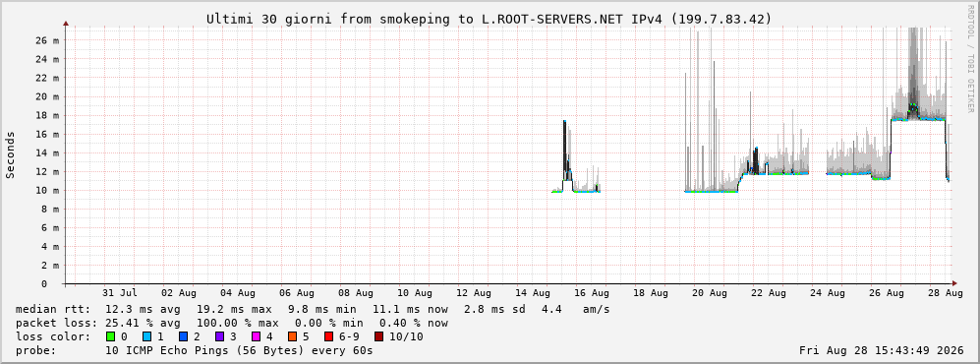
Task: Click the Seconds y-axis title
Action: [x=11, y=155]
